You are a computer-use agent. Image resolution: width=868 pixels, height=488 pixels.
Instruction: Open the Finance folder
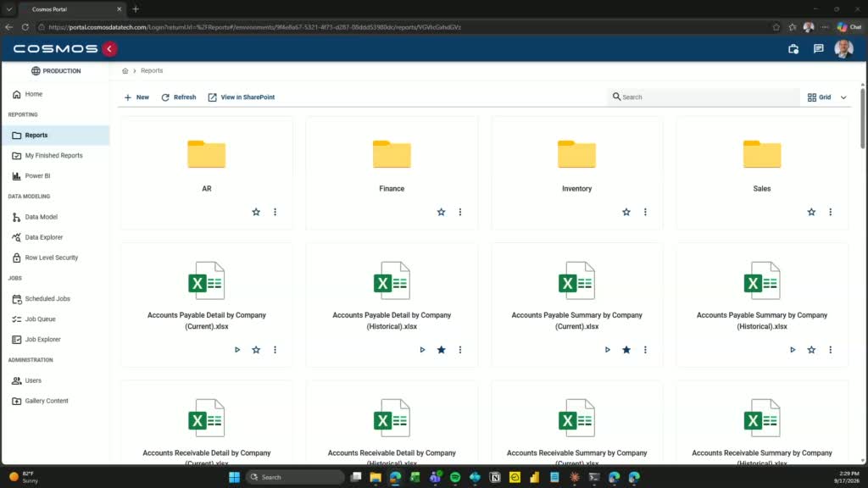click(392, 154)
